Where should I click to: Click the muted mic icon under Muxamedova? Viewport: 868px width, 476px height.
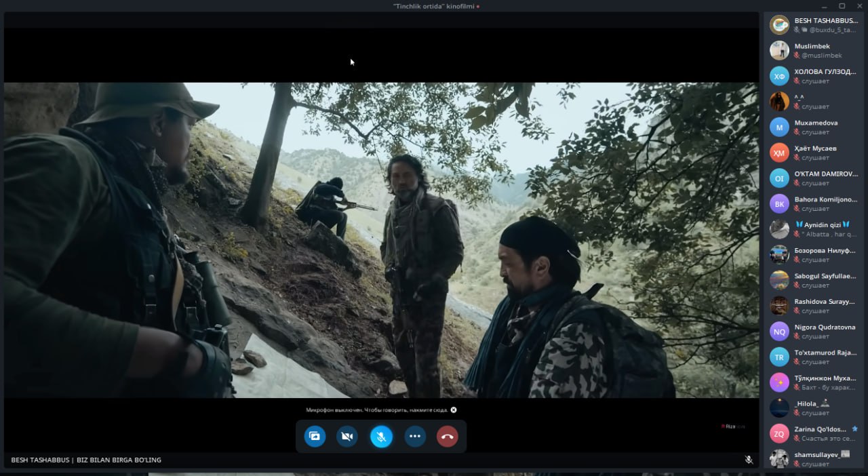(797, 132)
